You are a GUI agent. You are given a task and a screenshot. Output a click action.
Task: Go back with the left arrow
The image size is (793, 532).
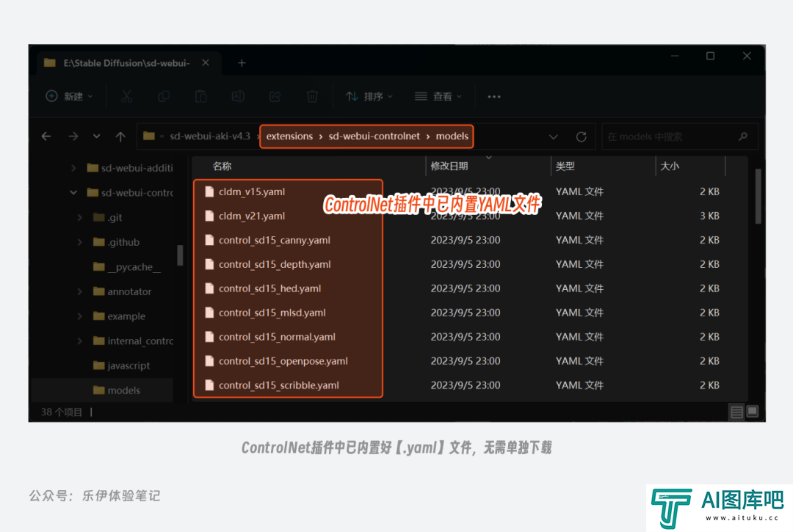coord(46,136)
